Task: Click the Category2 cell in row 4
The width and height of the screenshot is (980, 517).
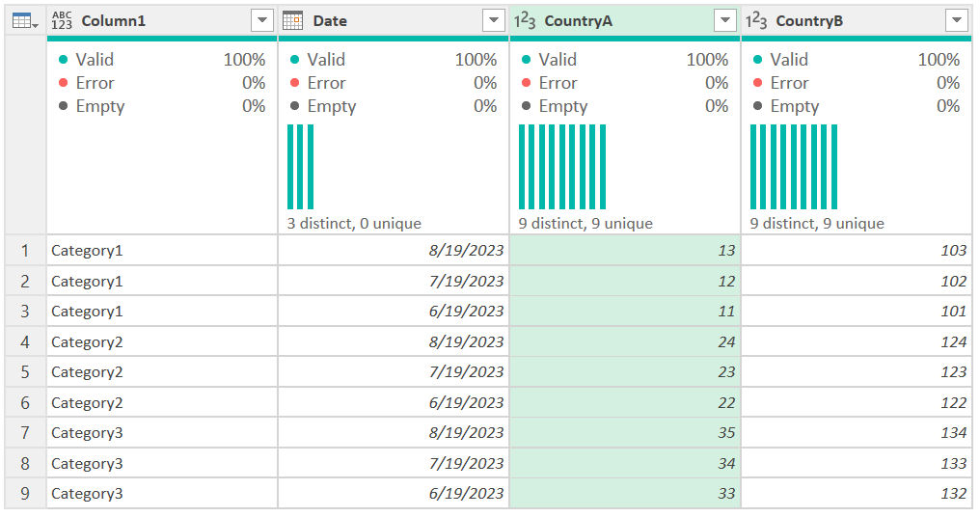Action: point(162,342)
